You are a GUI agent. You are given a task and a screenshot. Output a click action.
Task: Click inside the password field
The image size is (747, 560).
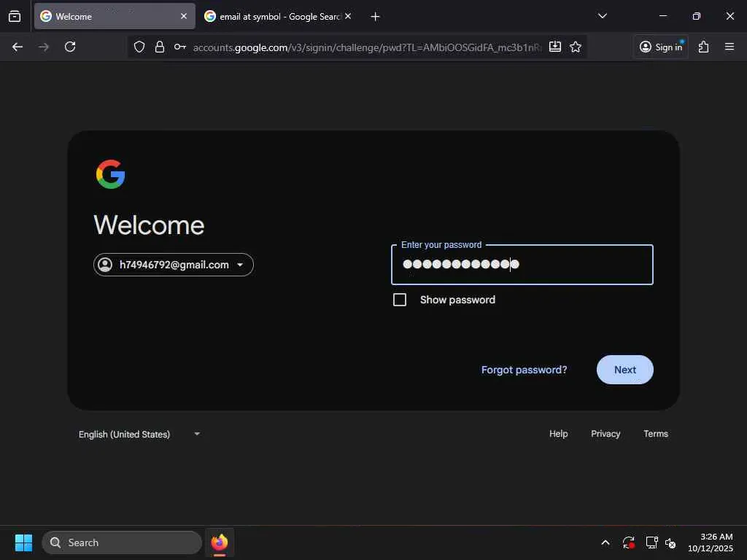522,265
